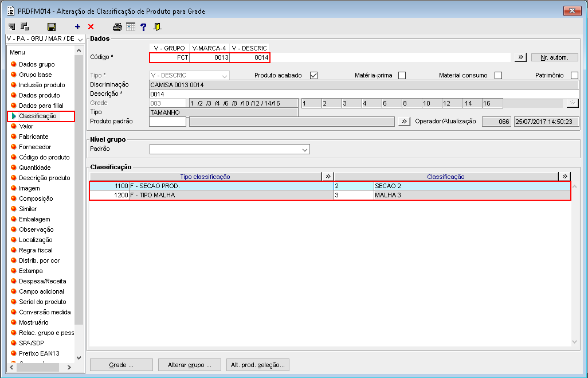Open the Fornecedor menu item
The height and width of the screenshot is (378, 588).
point(35,147)
